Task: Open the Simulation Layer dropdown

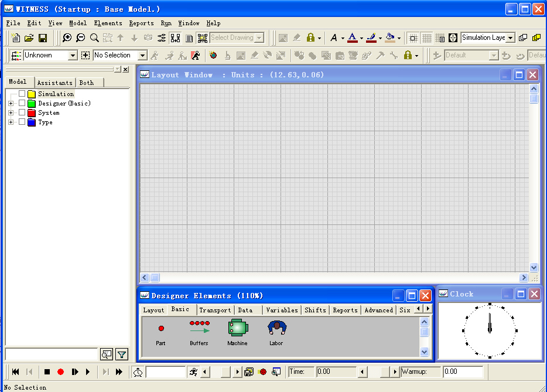Action: (x=510, y=38)
